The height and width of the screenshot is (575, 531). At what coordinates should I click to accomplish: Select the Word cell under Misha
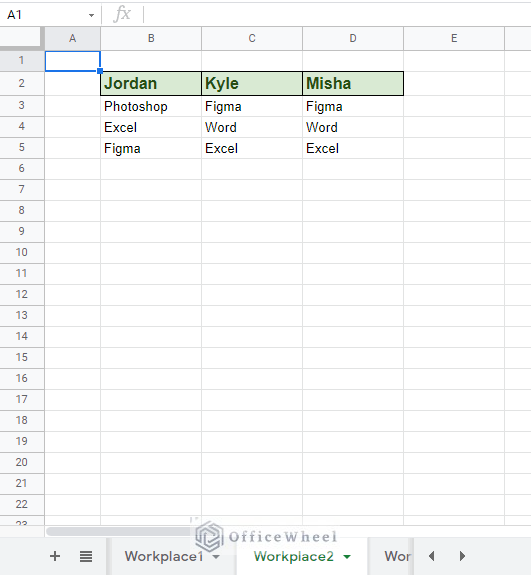(353, 127)
